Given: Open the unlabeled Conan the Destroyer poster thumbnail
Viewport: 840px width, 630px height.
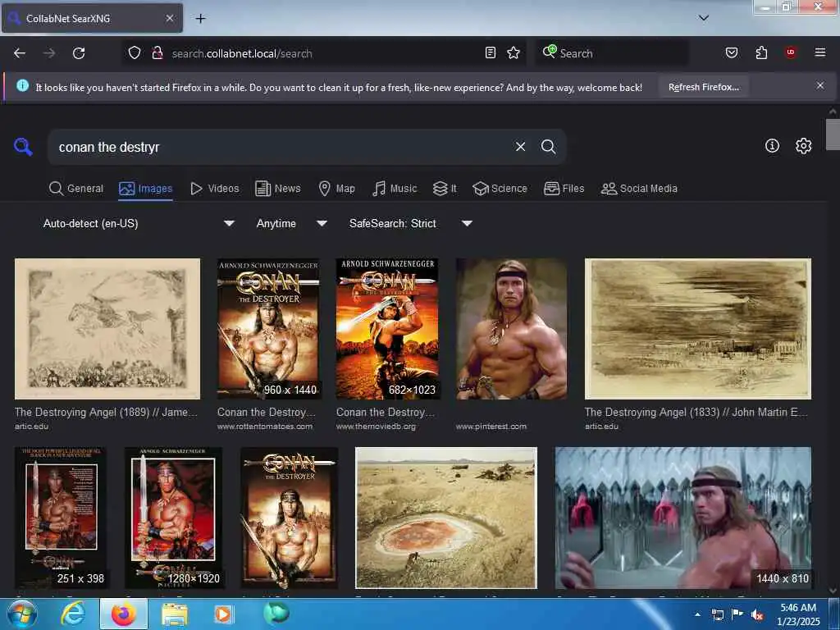Looking at the screenshot, I should pos(290,518).
